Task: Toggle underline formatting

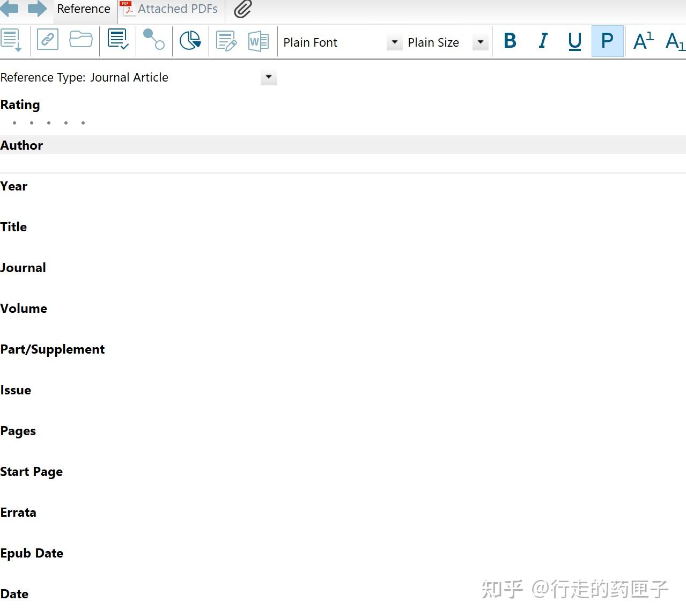Action: [x=574, y=40]
